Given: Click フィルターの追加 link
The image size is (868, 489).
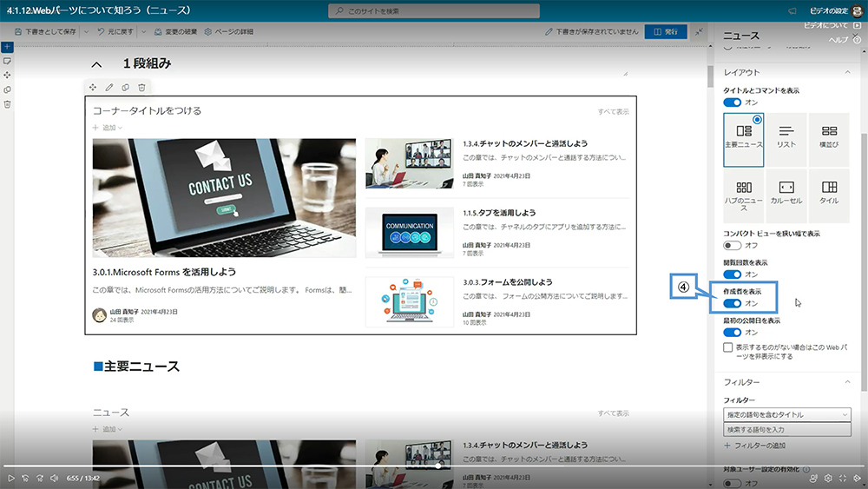Looking at the screenshot, I should pos(754,446).
